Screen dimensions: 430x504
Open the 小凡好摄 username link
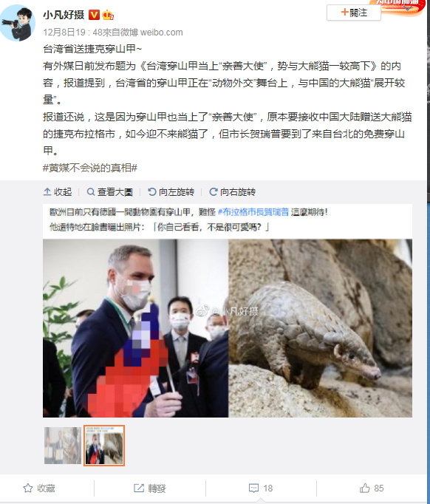point(64,15)
